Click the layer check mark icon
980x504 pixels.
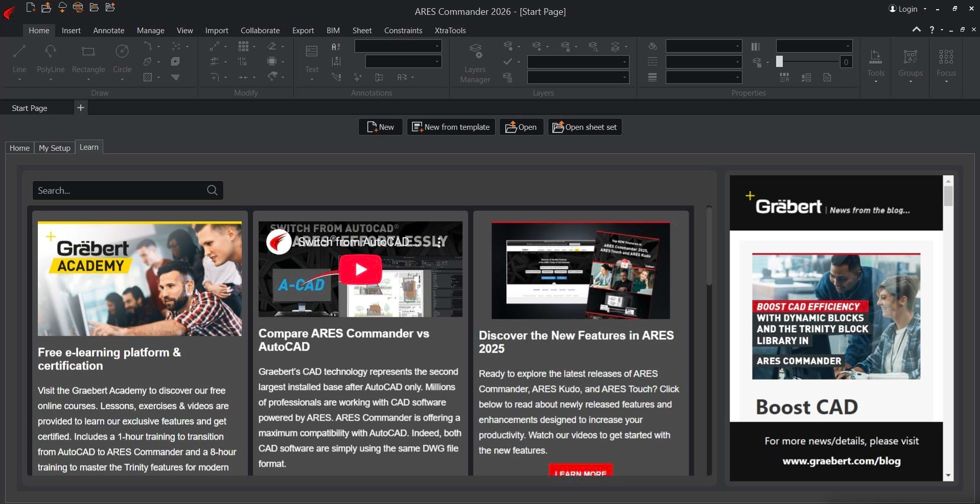[x=507, y=62]
